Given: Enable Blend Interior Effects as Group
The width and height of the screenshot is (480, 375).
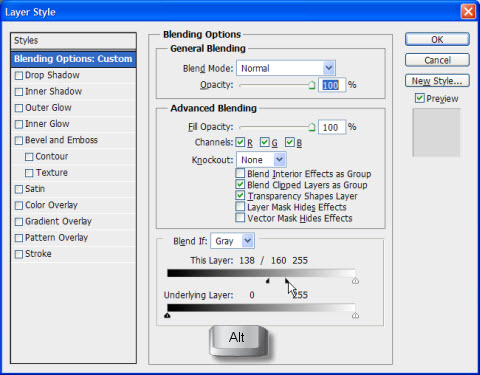Looking at the screenshot, I should (x=240, y=173).
